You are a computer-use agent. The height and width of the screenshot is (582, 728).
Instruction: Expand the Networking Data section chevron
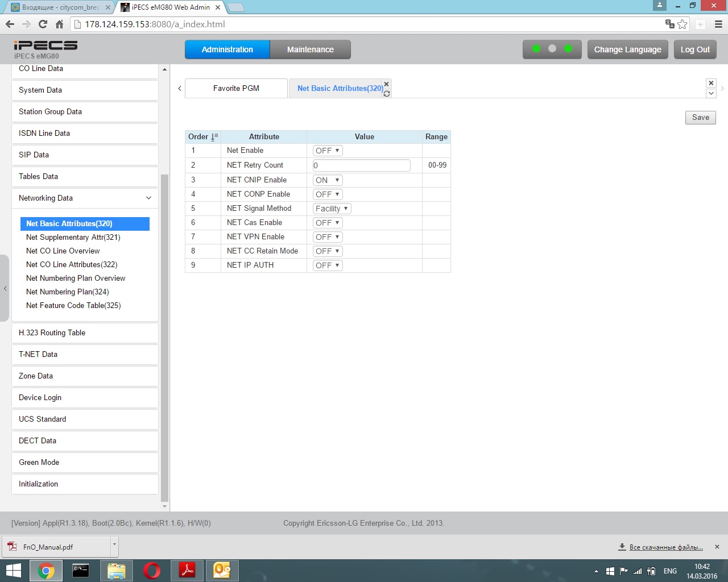pyautogui.click(x=148, y=198)
